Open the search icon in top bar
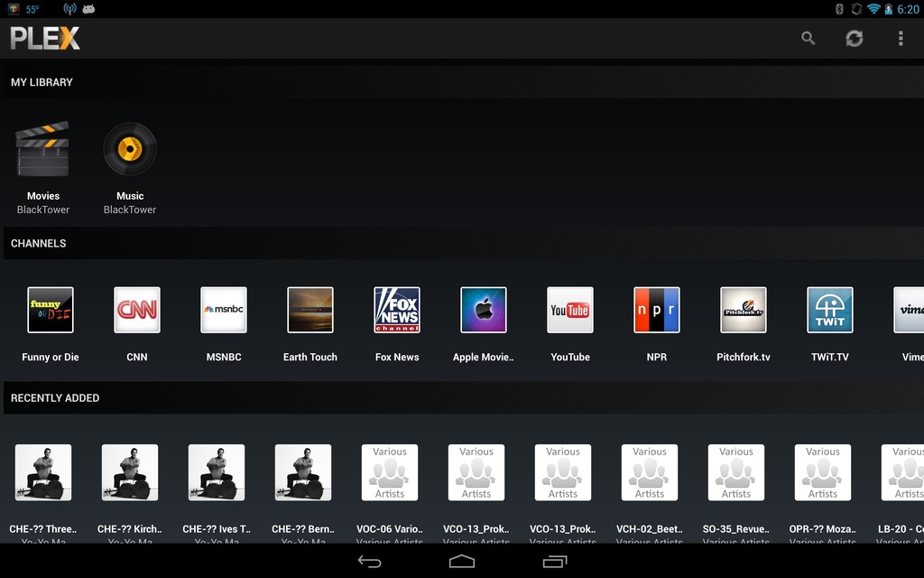The width and height of the screenshot is (924, 578). pyautogui.click(x=808, y=38)
